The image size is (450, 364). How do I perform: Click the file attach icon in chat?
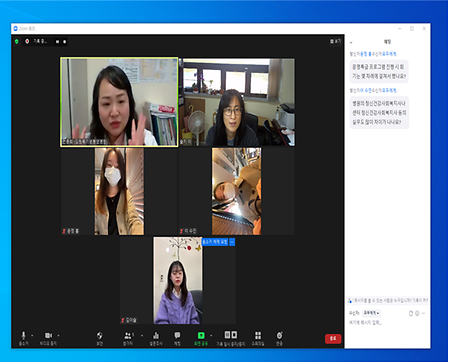pyautogui.click(x=411, y=313)
